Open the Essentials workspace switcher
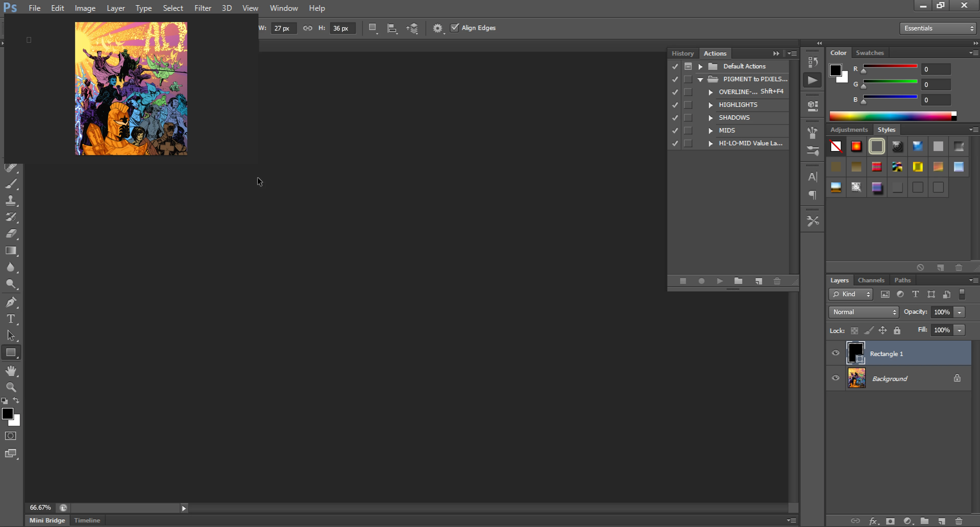 coord(938,28)
